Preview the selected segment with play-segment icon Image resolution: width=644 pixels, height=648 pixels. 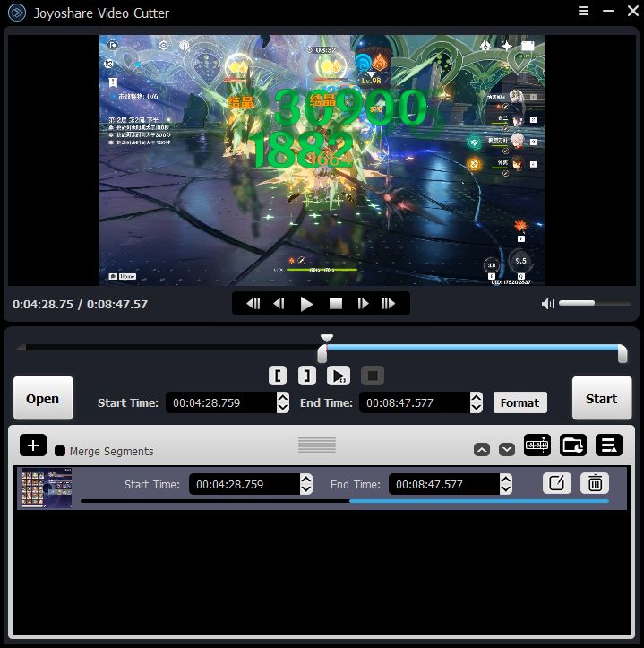click(x=339, y=375)
